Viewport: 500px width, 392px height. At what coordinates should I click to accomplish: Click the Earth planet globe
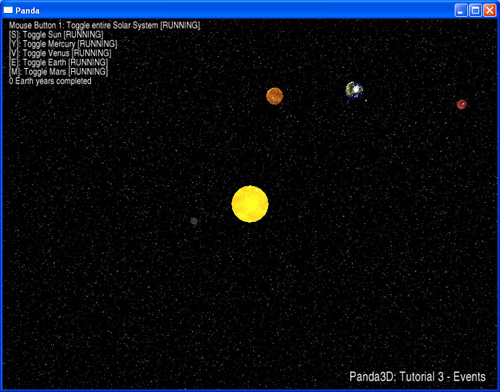[x=354, y=90]
